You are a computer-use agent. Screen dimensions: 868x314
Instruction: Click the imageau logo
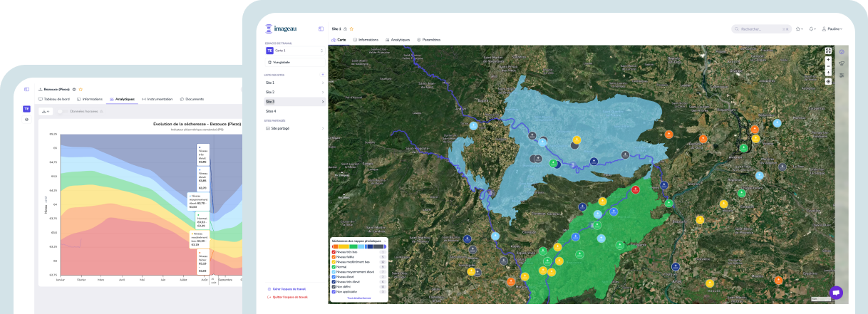281,28
